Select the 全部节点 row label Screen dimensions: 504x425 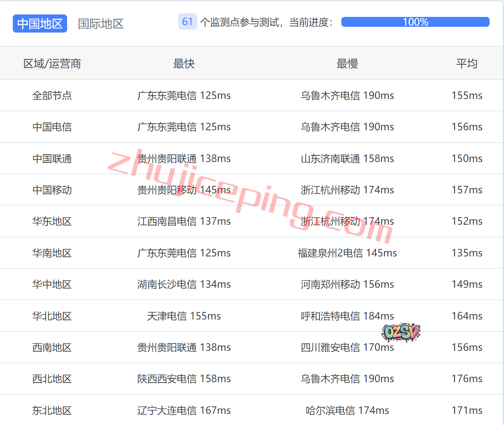pyautogui.click(x=52, y=96)
